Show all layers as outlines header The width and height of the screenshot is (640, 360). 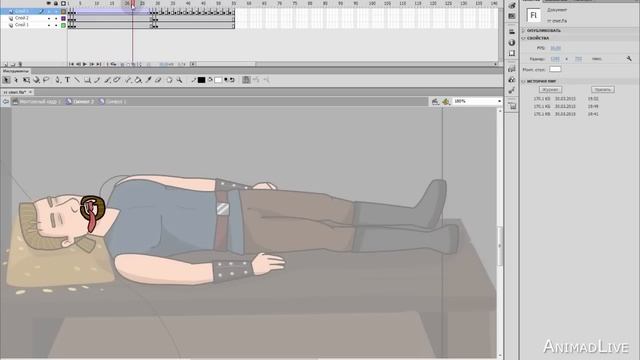click(63, 3)
